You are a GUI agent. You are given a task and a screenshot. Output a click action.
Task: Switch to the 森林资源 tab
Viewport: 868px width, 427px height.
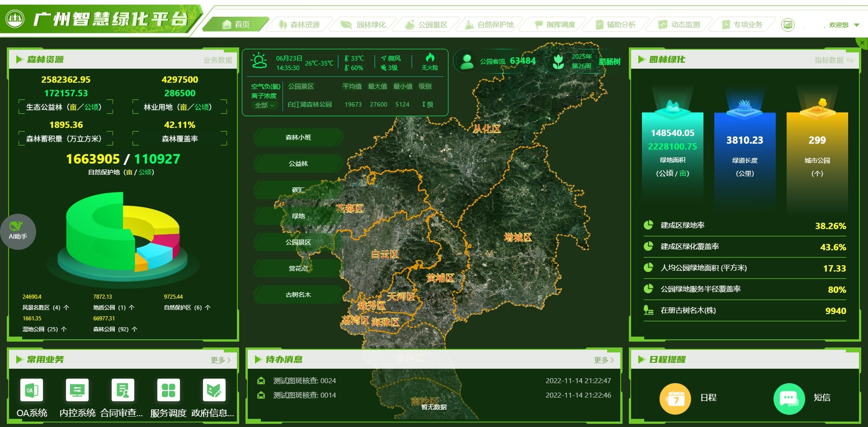tap(299, 25)
